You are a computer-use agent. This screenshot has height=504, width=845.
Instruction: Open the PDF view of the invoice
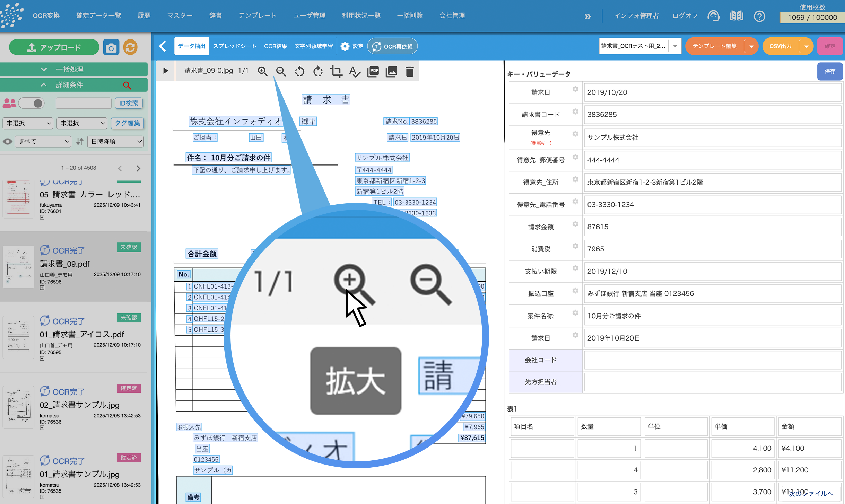(x=373, y=71)
